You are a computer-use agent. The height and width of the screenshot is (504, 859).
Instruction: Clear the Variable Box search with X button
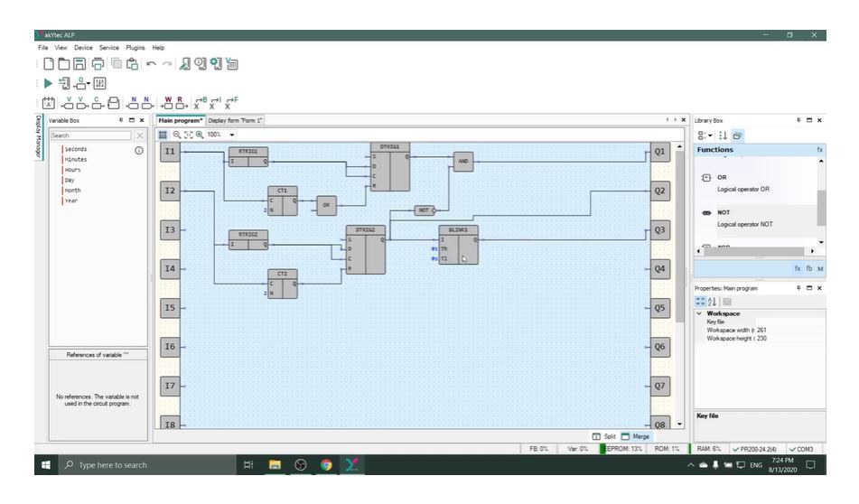(x=140, y=135)
